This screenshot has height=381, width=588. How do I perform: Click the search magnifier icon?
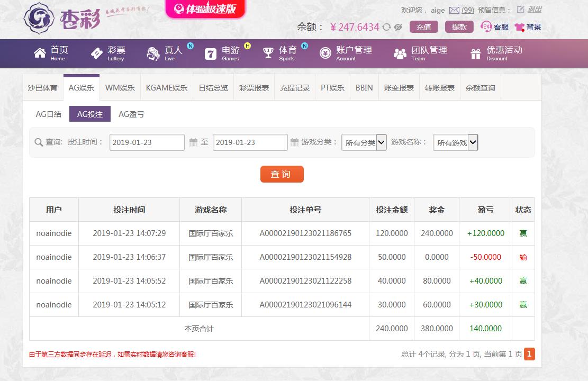click(38, 142)
